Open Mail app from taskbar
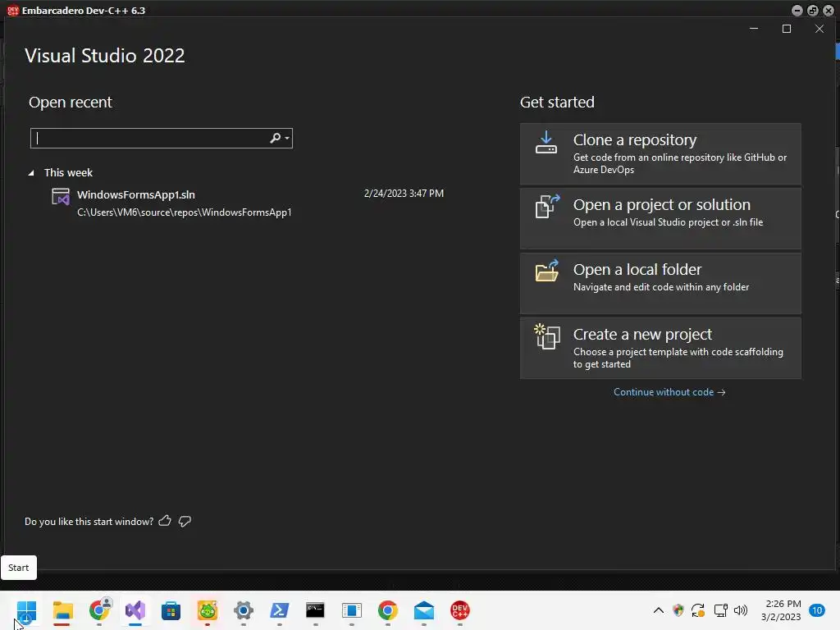840x630 pixels. [x=424, y=610]
